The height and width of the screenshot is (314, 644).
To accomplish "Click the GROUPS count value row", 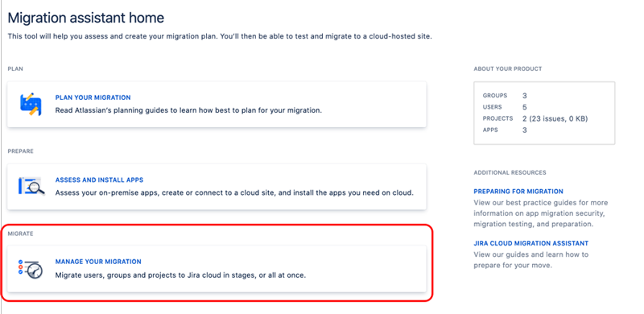I will pos(505,96).
